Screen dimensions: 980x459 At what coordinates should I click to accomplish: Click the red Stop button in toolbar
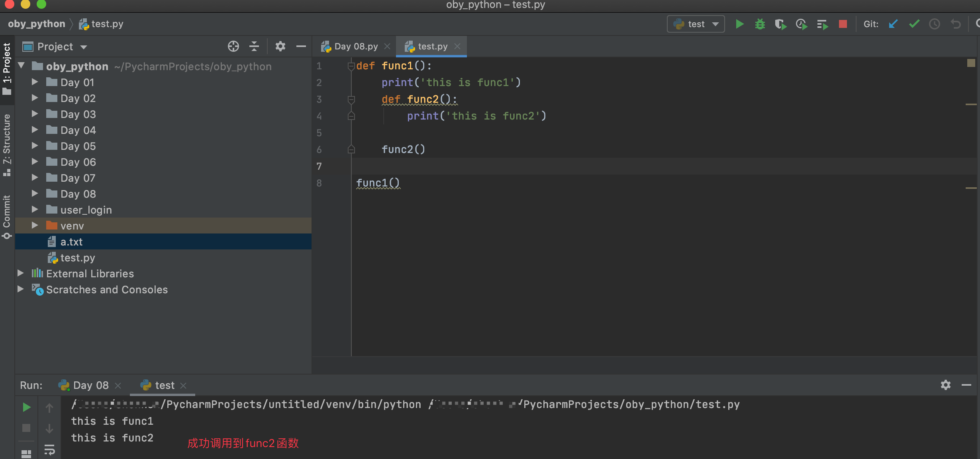point(843,24)
